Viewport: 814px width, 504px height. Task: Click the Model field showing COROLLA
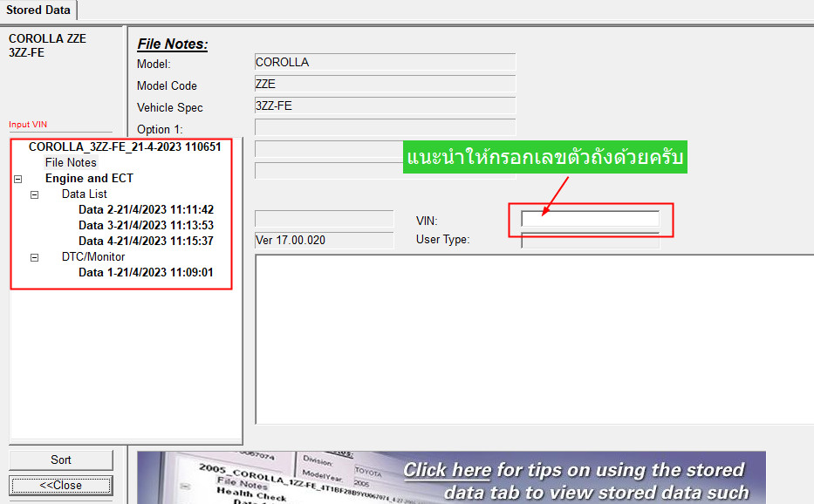point(386,62)
